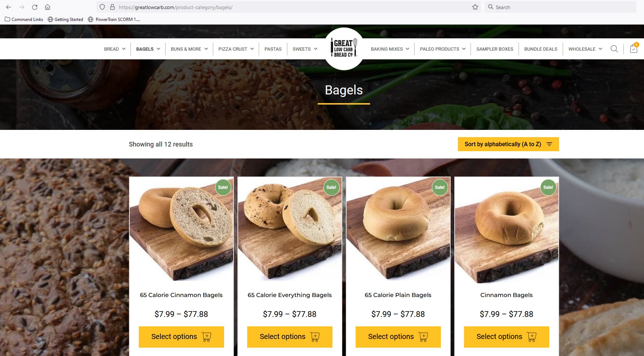Screen dimensions: 644x356
Task: Select options for 65 Calorie Cinnamon Bagels
Action: tap(181, 337)
